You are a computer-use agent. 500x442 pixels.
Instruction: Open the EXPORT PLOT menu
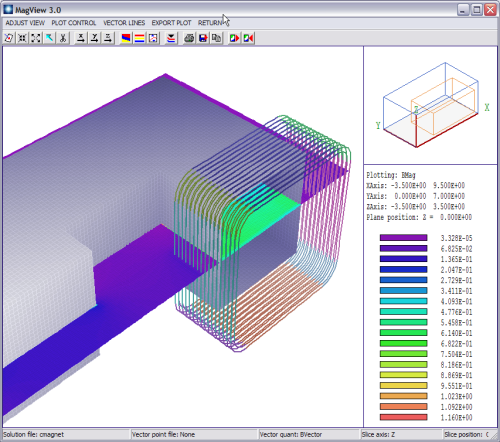pyautogui.click(x=171, y=23)
